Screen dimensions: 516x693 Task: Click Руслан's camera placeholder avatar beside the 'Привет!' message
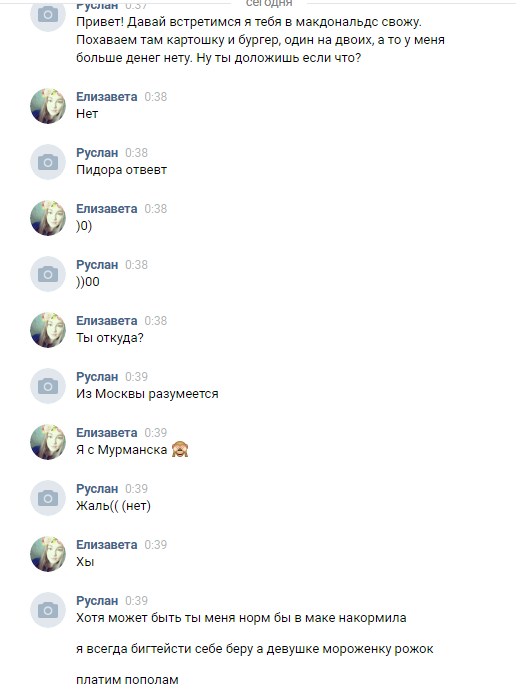[x=48, y=15]
